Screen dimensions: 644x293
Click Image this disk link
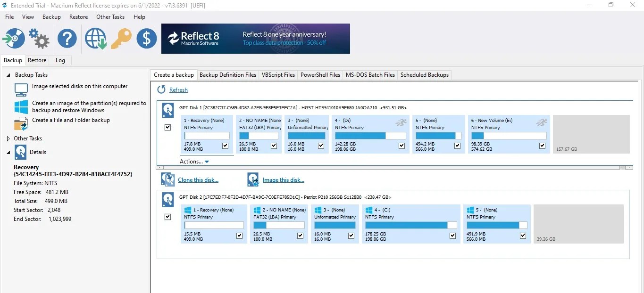point(284,180)
